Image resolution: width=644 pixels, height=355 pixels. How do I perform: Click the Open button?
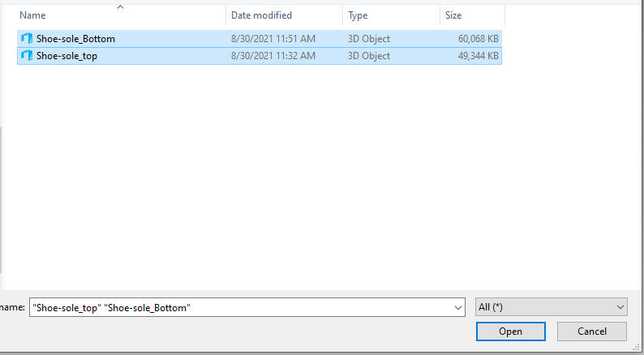(x=510, y=331)
